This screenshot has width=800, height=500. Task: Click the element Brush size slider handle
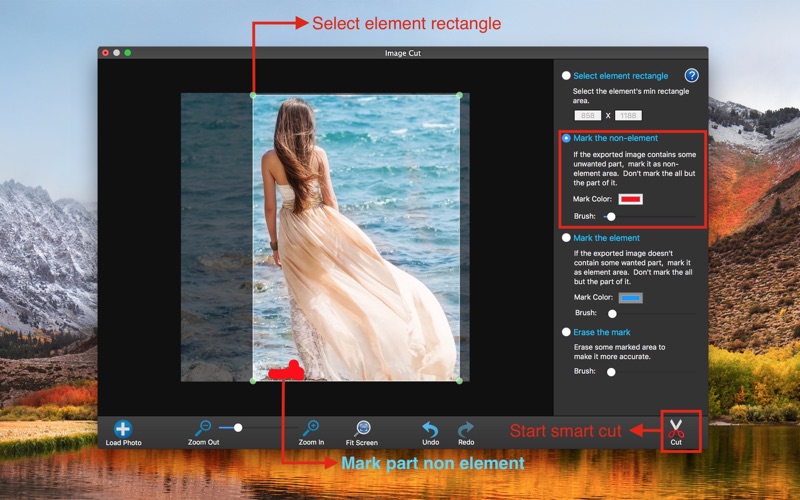612,313
